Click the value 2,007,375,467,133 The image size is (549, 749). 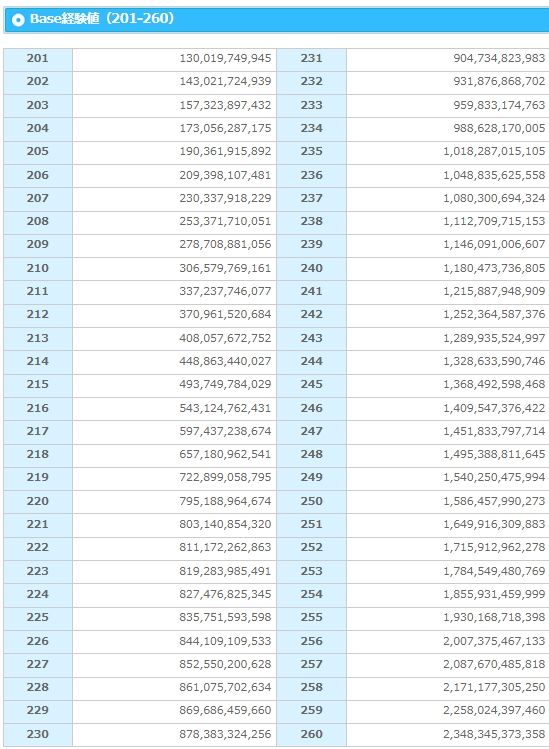494,641
